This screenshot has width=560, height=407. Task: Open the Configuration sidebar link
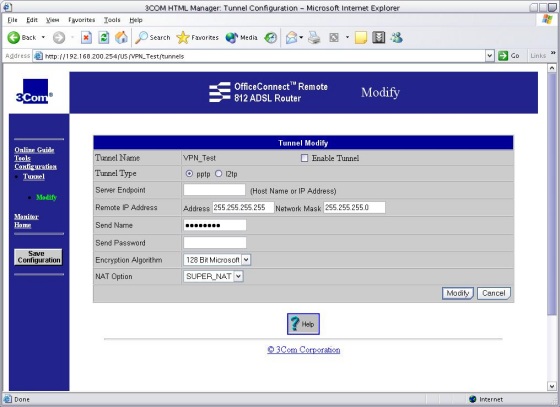(35, 166)
